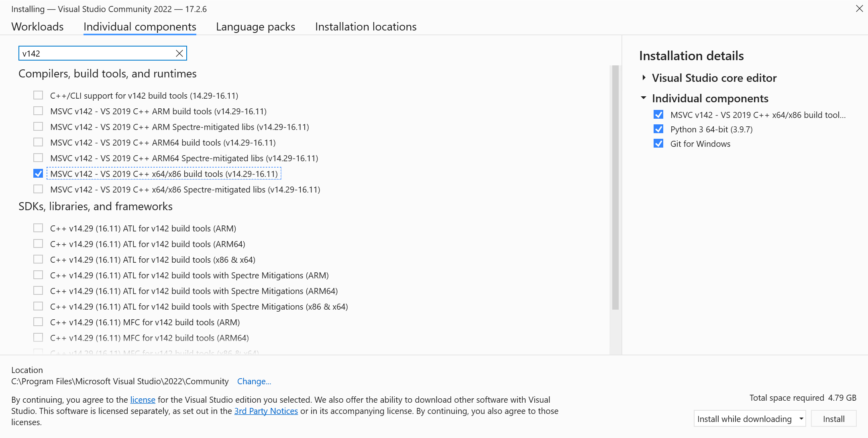Collapse the Individual components details section
This screenshot has width=868, height=438.
coord(644,98)
